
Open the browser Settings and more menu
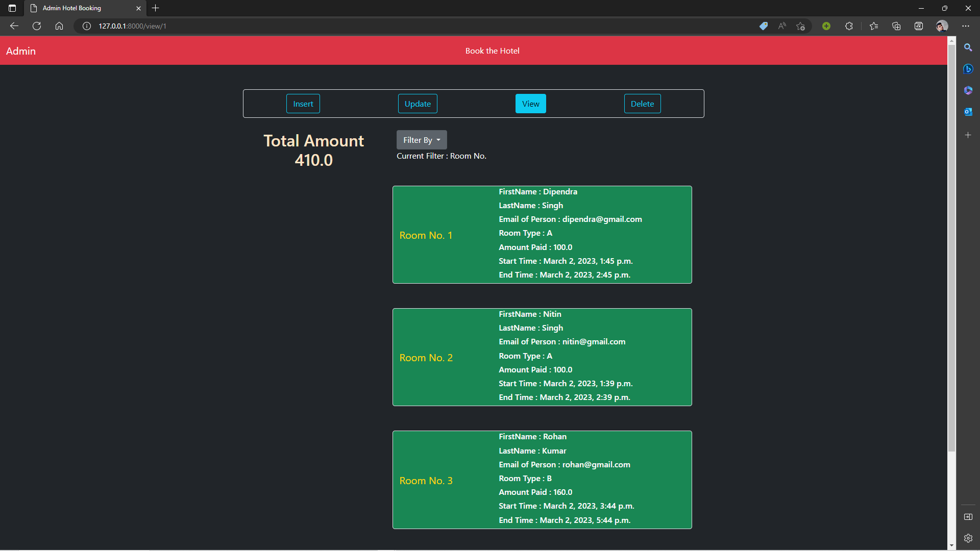click(x=966, y=26)
